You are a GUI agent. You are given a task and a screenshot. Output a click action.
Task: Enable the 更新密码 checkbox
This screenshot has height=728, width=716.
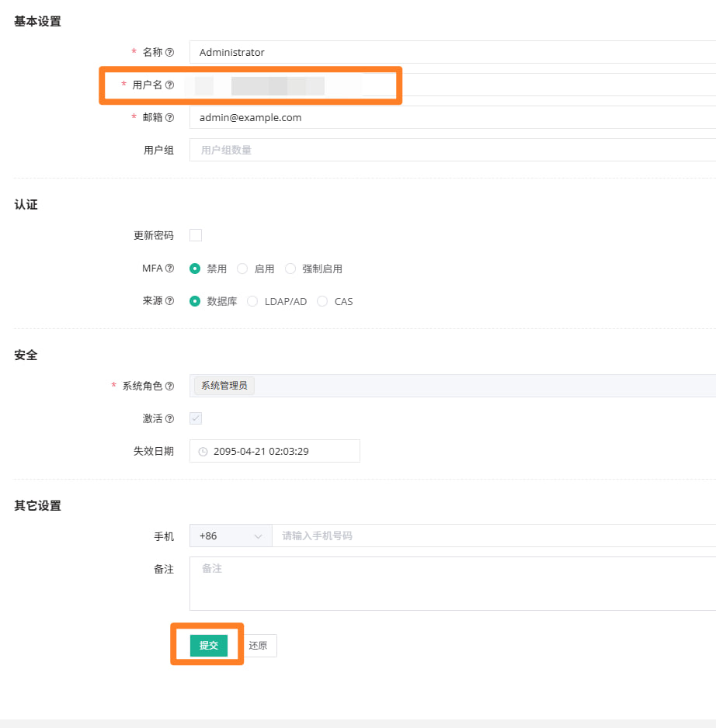tap(196, 235)
